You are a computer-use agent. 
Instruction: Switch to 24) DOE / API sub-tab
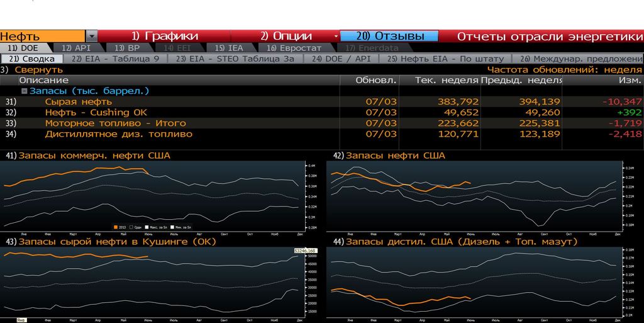[341, 59]
